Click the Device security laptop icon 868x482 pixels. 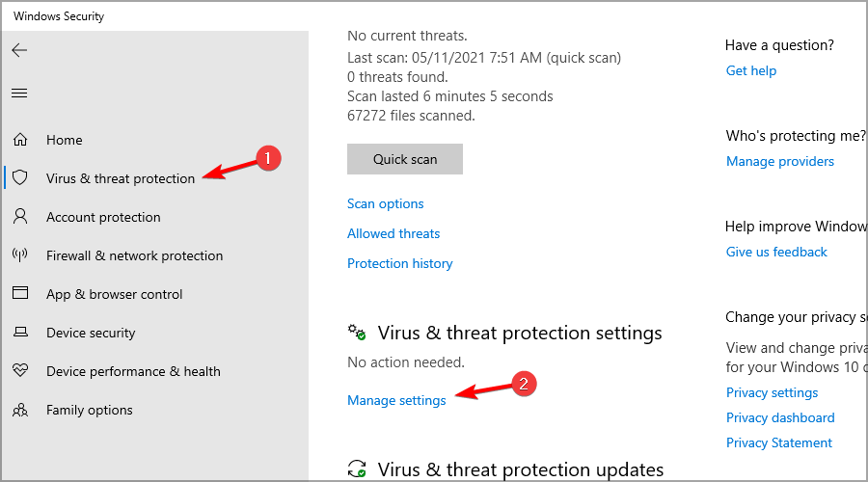pos(19,333)
